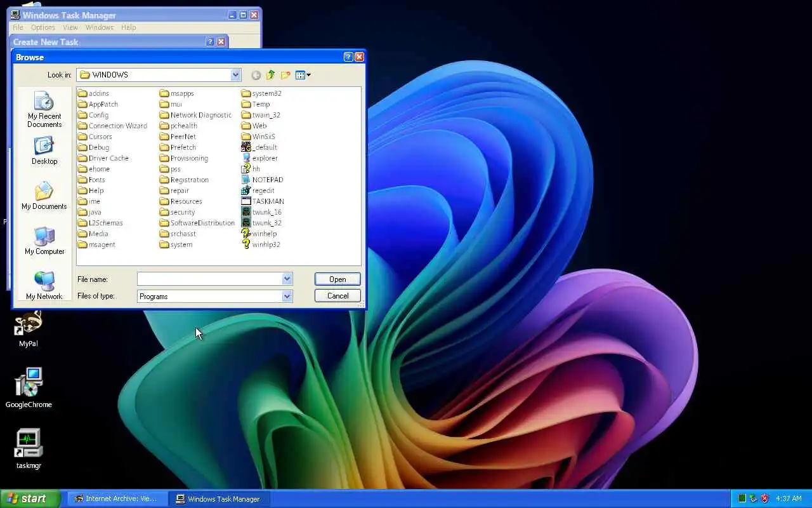Screen dimensions: 812x508
Task: Select the hh help file
Action: click(x=251, y=169)
